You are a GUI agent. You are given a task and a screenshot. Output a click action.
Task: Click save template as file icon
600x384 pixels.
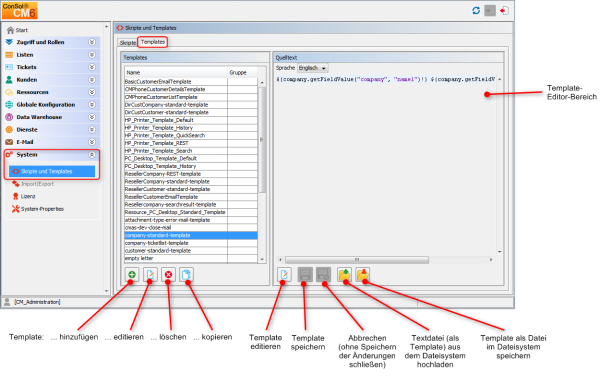coord(362,274)
